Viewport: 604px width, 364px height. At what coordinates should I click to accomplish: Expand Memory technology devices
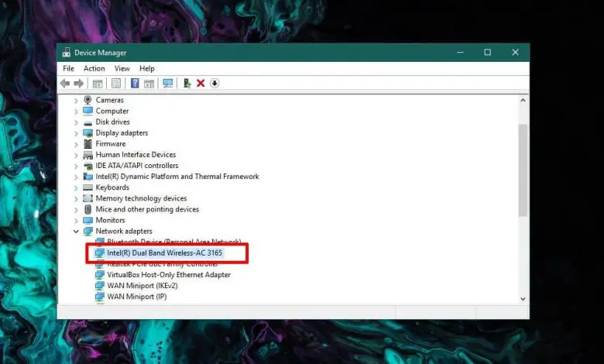76,199
